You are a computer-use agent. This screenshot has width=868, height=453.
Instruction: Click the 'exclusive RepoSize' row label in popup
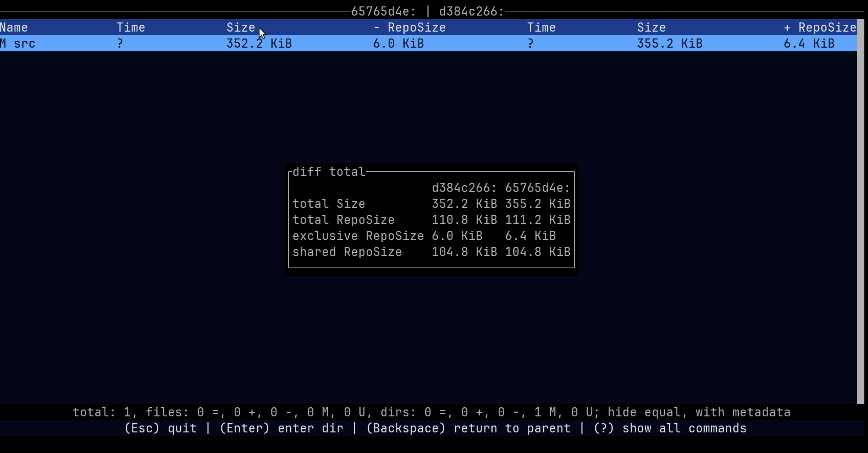click(x=358, y=236)
